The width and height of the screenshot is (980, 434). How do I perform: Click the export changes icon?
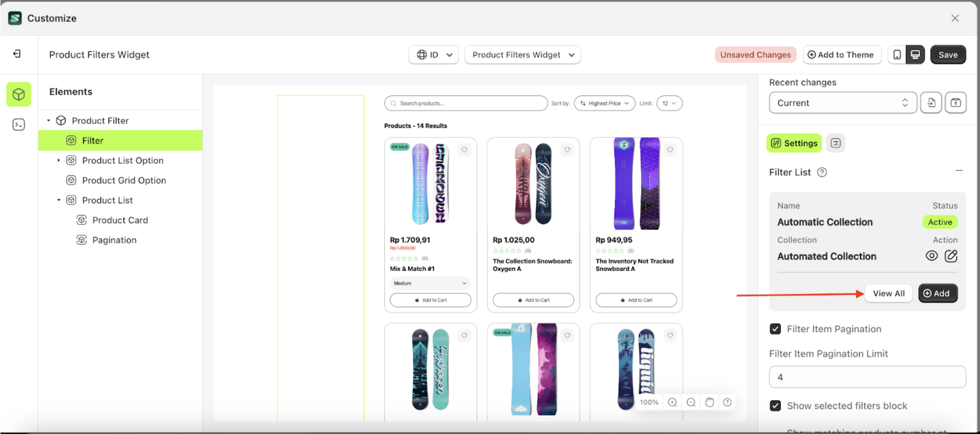(x=956, y=103)
